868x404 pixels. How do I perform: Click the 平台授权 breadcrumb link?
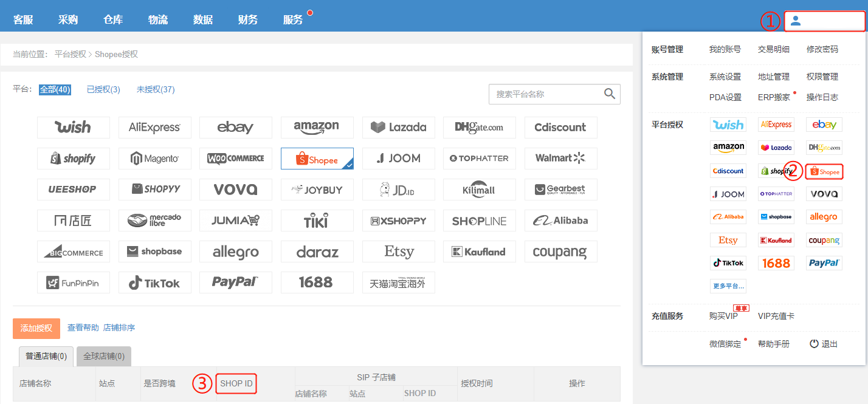[x=71, y=54]
